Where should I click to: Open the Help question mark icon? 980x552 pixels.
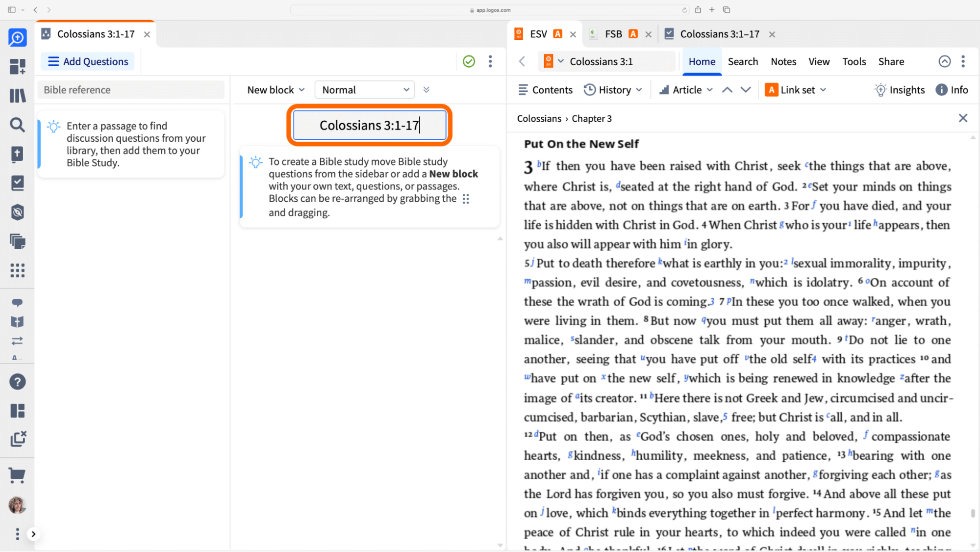(x=17, y=382)
